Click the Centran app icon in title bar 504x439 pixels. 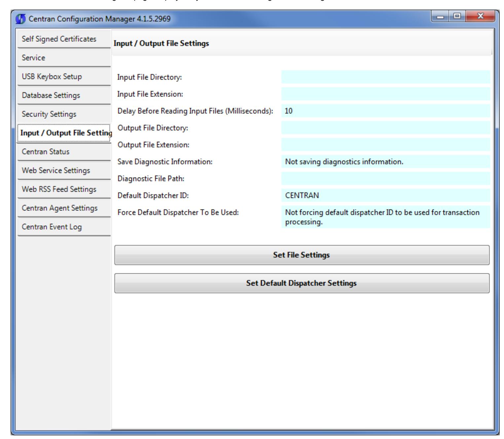(20, 19)
